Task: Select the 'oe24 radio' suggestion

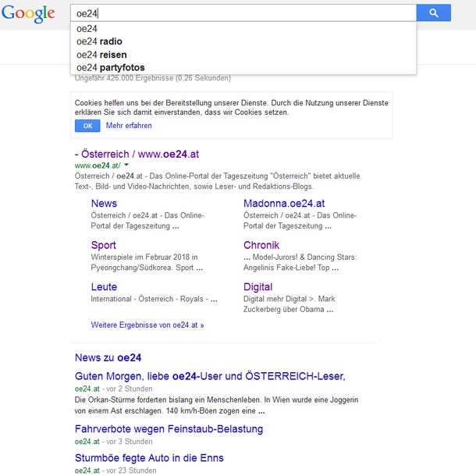Action: pyautogui.click(x=99, y=41)
